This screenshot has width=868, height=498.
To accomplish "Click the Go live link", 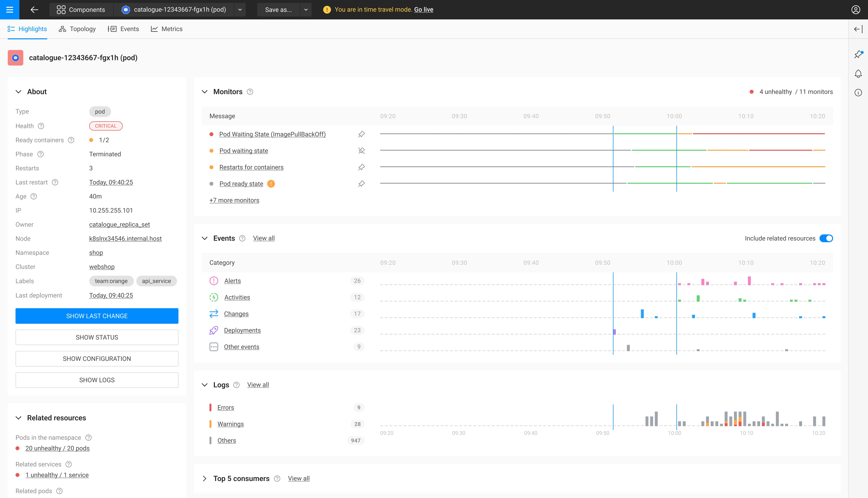I will (x=424, y=9).
